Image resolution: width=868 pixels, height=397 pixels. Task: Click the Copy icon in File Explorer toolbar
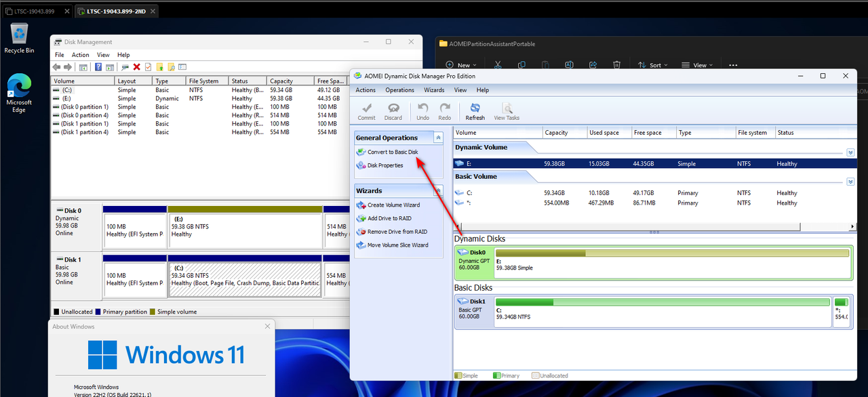[x=521, y=65]
